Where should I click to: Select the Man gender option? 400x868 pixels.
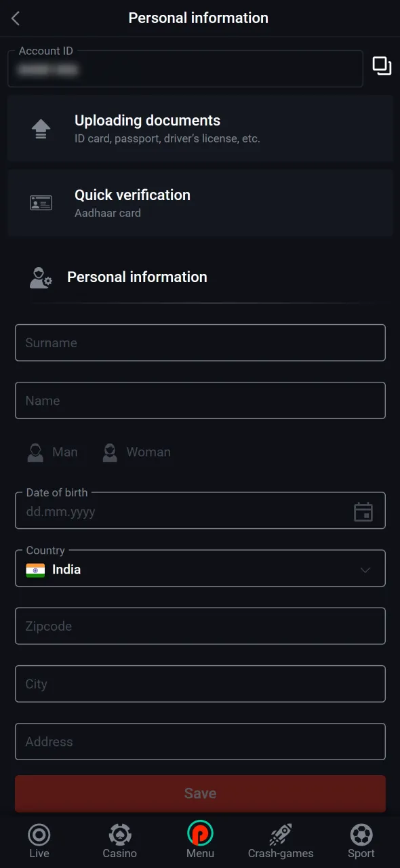52,452
